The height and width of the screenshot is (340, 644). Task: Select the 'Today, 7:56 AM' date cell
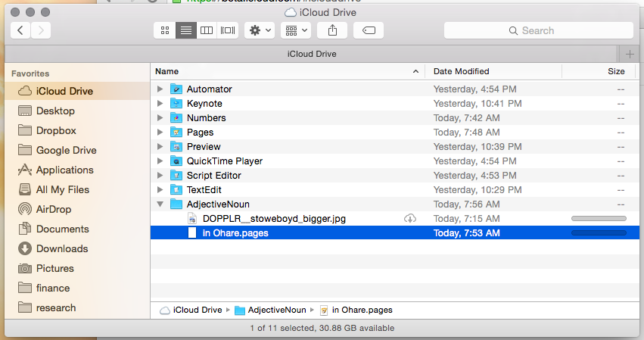pos(467,204)
